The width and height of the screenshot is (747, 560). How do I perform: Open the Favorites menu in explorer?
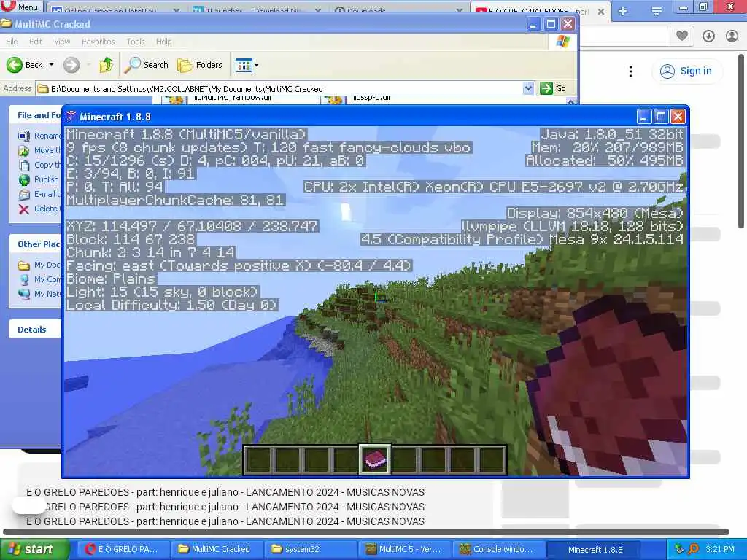coord(98,42)
